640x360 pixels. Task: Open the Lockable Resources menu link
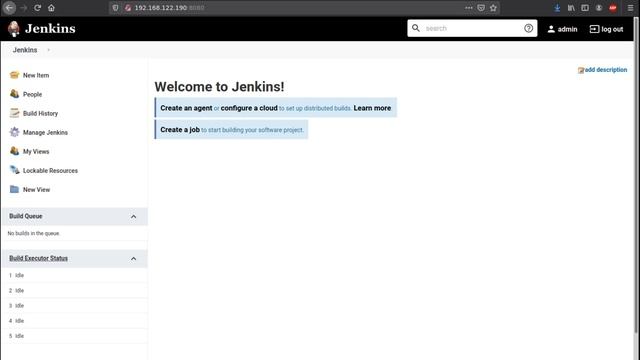click(50, 171)
